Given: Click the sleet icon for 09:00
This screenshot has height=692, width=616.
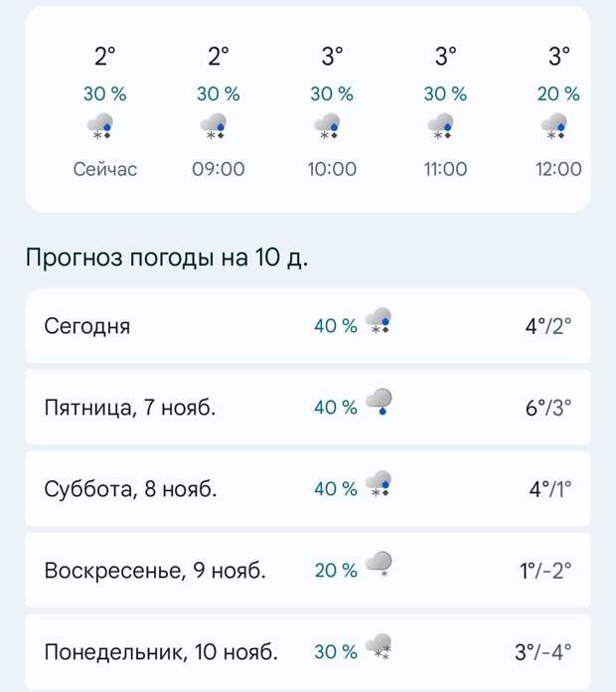Looking at the screenshot, I should pos(216,127).
